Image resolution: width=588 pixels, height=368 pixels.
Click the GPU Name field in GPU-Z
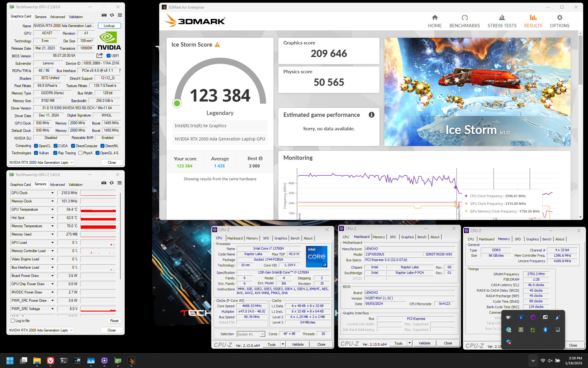point(64,26)
